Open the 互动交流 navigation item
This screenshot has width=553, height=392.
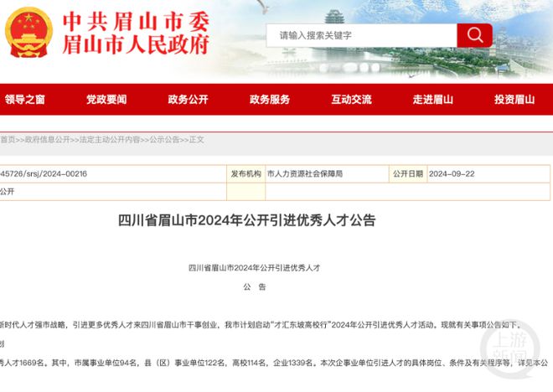pos(351,99)
